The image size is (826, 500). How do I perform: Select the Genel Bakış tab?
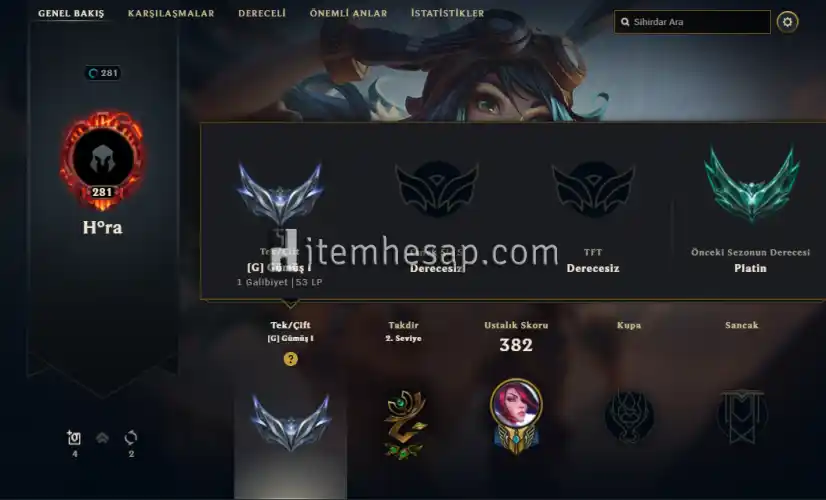pyautogui.click(x=71, y=13)
